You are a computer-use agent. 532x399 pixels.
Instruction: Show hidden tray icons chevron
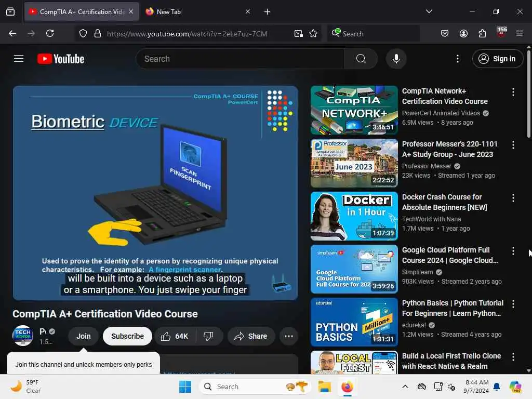[405, 387]
